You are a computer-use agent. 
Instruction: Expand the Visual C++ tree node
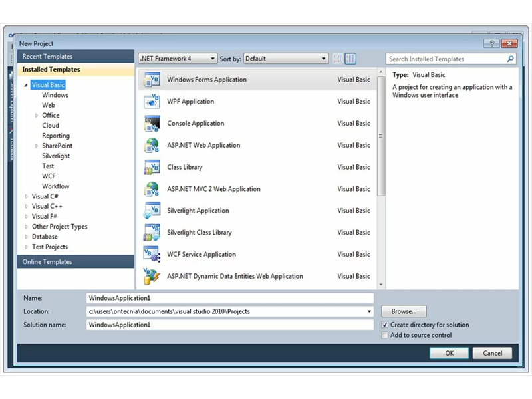(x=26, y=207)
